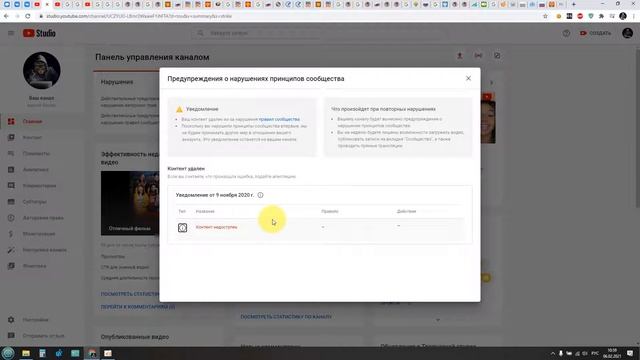
Task: Click the browser back arrow
Action: (x=6, y=16)
